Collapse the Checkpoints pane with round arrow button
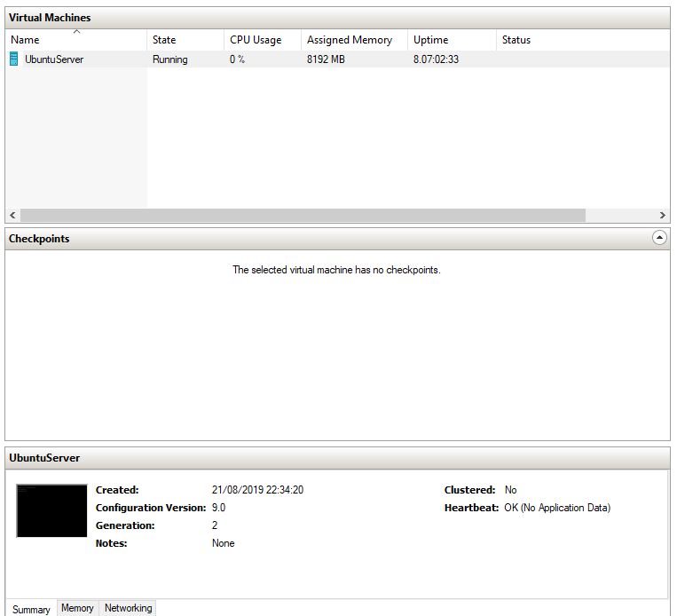This screenshot has width=677, height=616. (659, 238)
